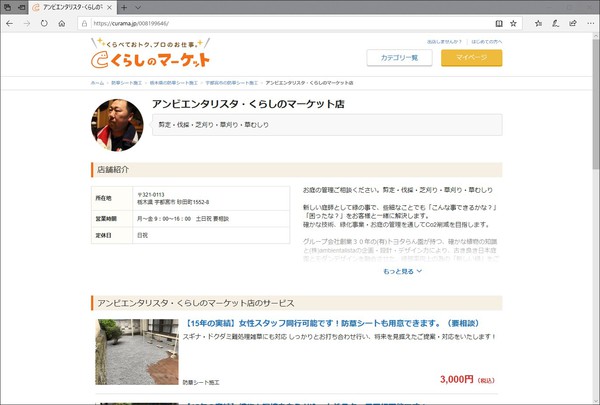Click the page vertical scrollbar thumb
This screenshot has height=405, width=600.
595,103
